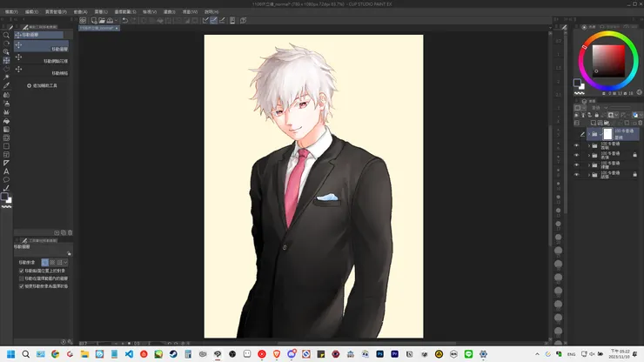Open the blending mode dropdown in Layer panel
Image resolution: width=644 pixels, height=362 pixels.
pos(598,108)
